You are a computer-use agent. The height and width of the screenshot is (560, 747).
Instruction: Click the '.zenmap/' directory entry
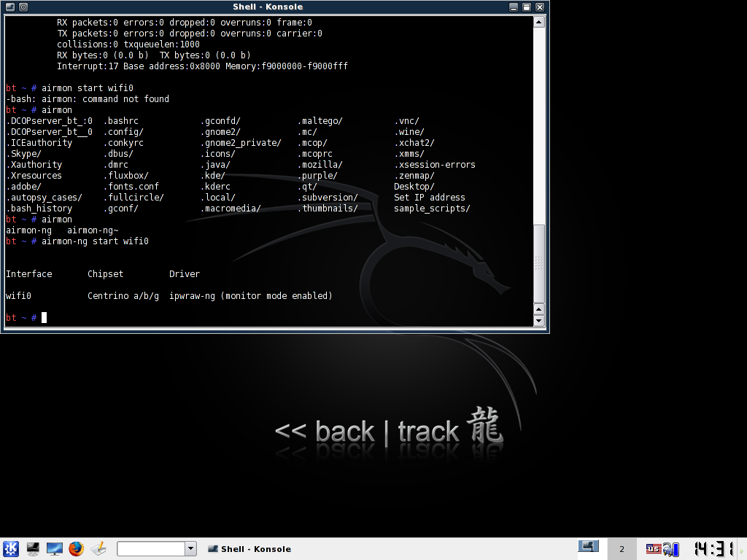tap(414, 175)
